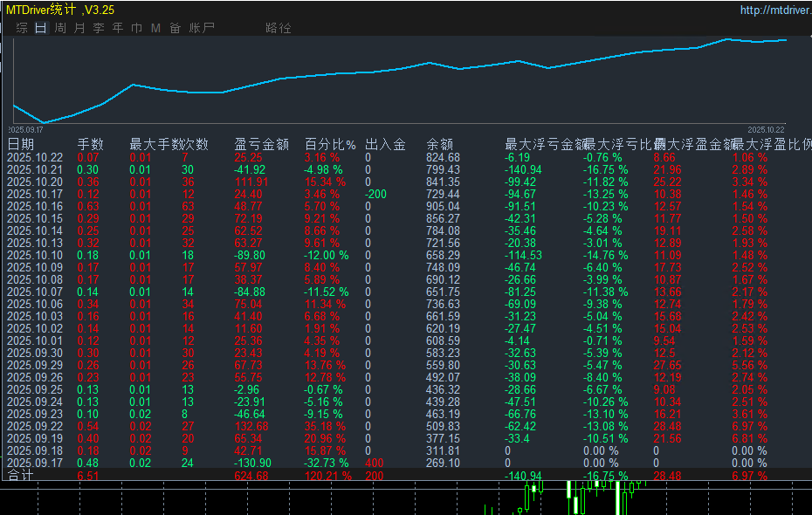
Task: Select the 2025.09.17 row date
Action: 35,463
